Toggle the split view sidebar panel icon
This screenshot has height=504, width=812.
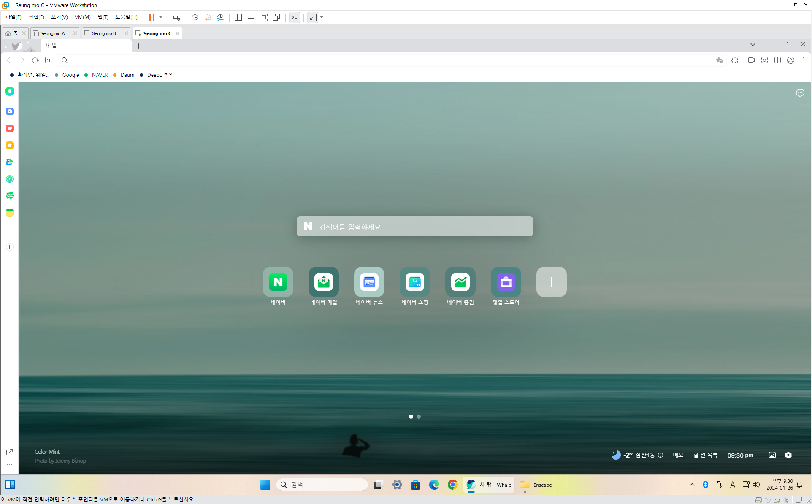(x=777, y=60)
